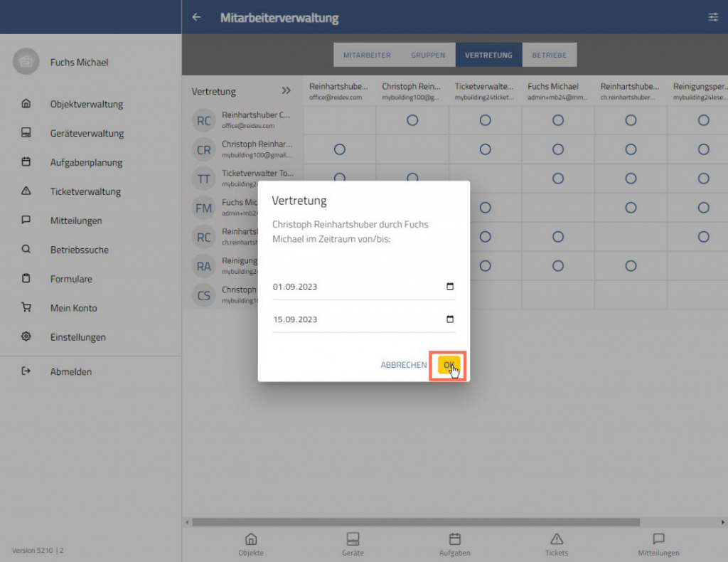Expand Vertretung panel with double chevron
The width and height of the screenshot is (728, 562).
point(286,91)
